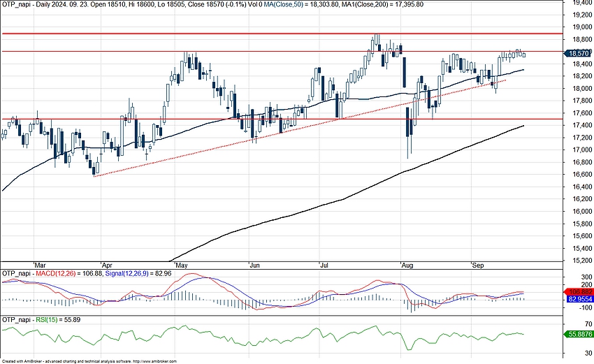The height and width of the screenshot is (364, 594).
Task: Click the 19,000 price axis label
Action: (x=583, y=27)
